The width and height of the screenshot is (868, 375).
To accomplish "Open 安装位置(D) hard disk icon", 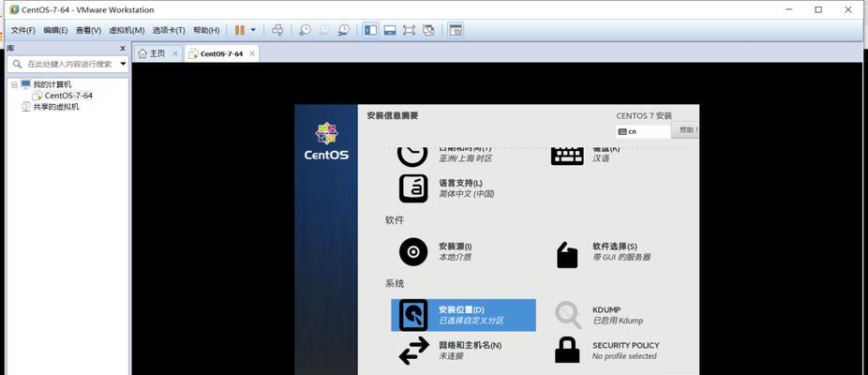I will click(413, 315).
